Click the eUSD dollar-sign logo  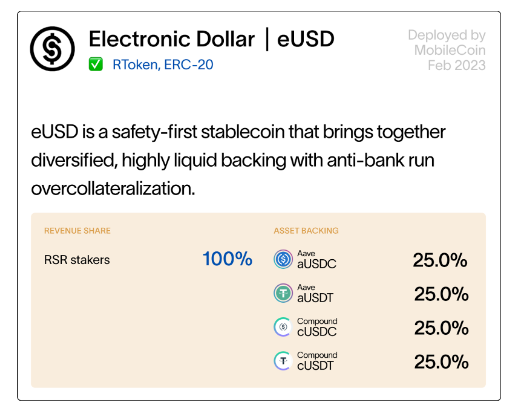point(52,49)
